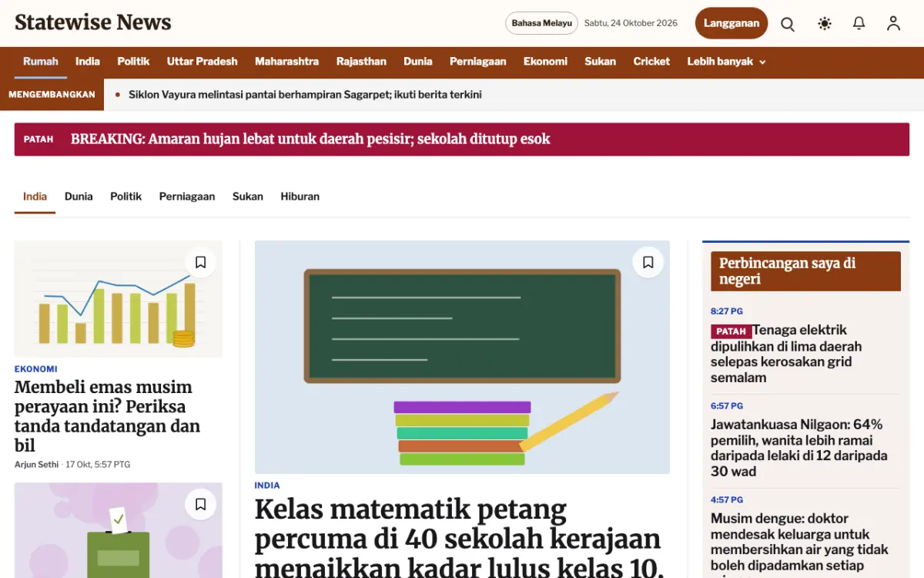
Task: Open Sukan in the main navigation
Action: [x=600, y=62]
